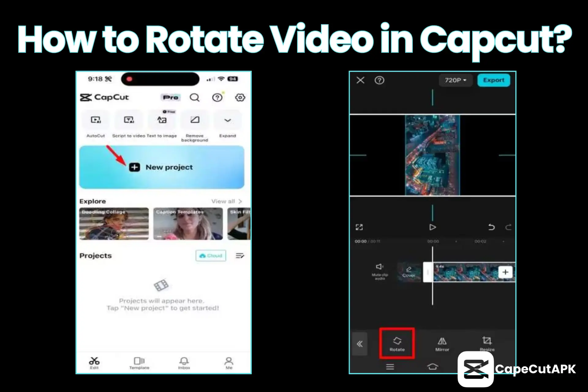This screenshot has height=392, width=588.
Task: Click the battery indicator
Action: point(233,79)
